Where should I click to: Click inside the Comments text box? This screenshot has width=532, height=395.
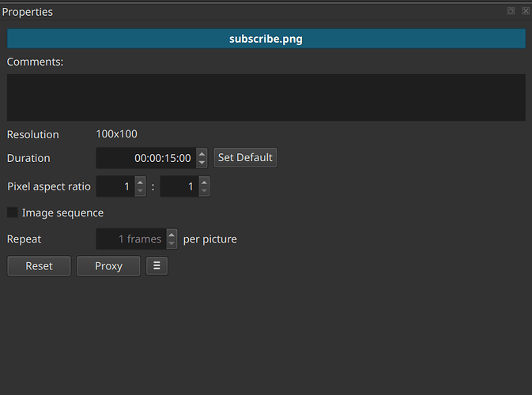click(266, 97)
